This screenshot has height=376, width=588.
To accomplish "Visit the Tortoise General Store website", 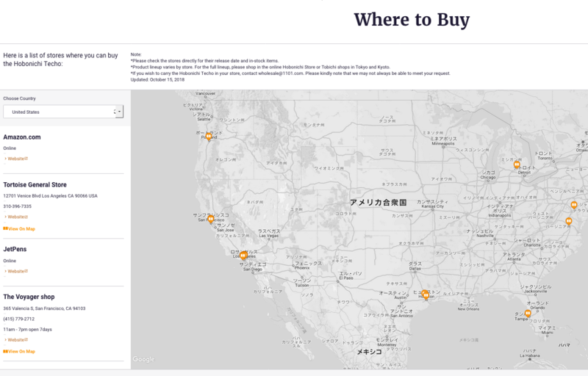I will pos(17,217).
